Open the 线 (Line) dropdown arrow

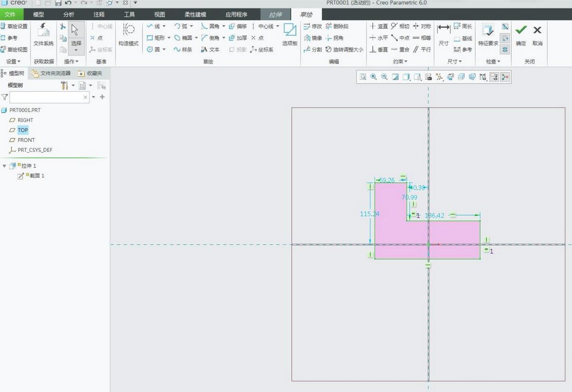[164, 27]
